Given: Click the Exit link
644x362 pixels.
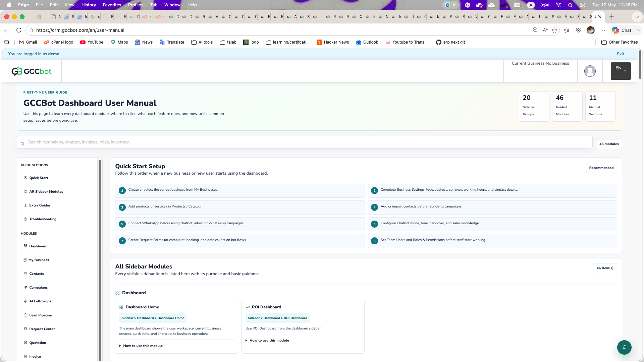Looking at the screenshot, I should [x=621, y=54].
